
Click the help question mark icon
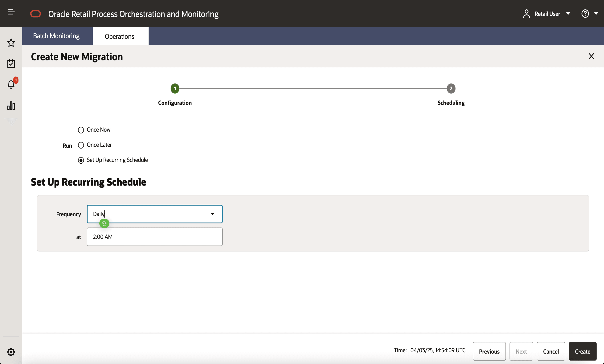click(x=585, y=14)
